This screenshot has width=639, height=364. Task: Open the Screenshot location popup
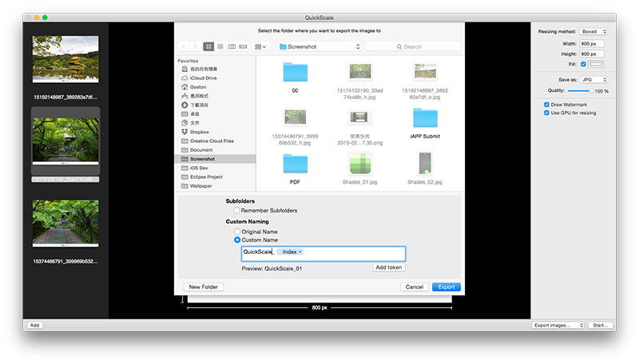319,46
